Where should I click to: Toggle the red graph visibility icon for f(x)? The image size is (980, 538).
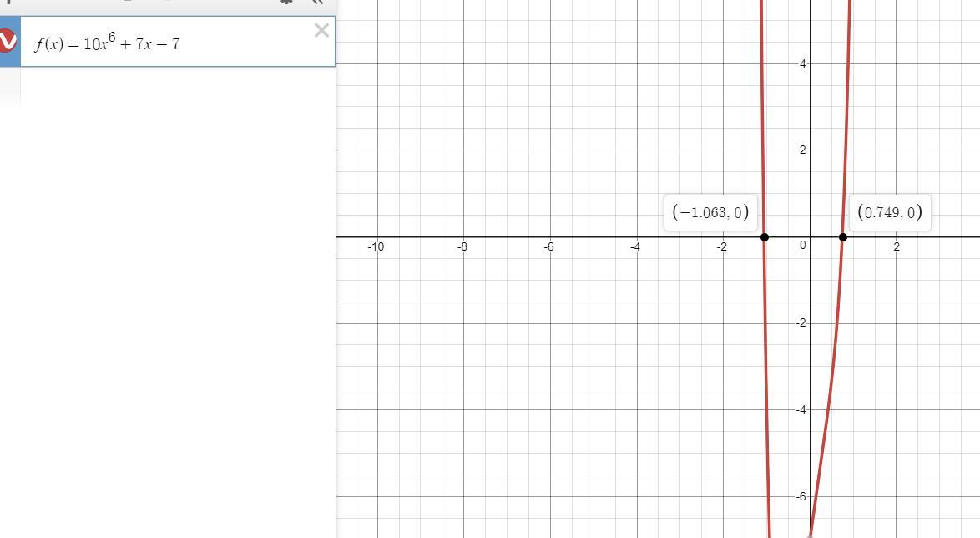[8, 41]
